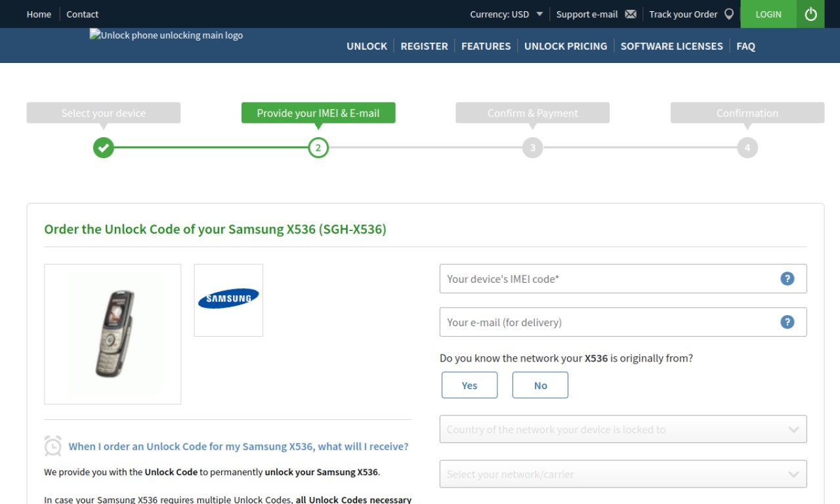Click the Provide your IMEI & E-mail step
Viewport: 840px width, 504px height.
pyautogui.click(x=318, y=113)
